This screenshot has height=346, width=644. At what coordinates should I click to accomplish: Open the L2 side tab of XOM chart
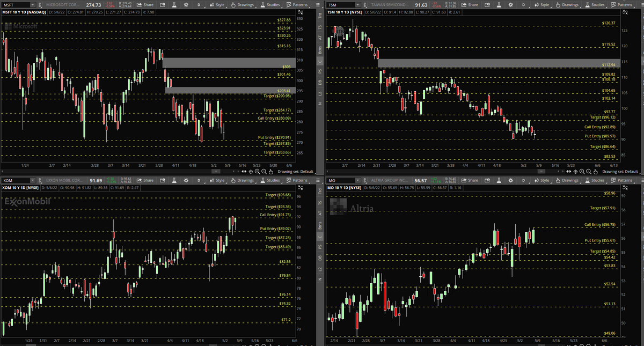click(x=319, y=269)
